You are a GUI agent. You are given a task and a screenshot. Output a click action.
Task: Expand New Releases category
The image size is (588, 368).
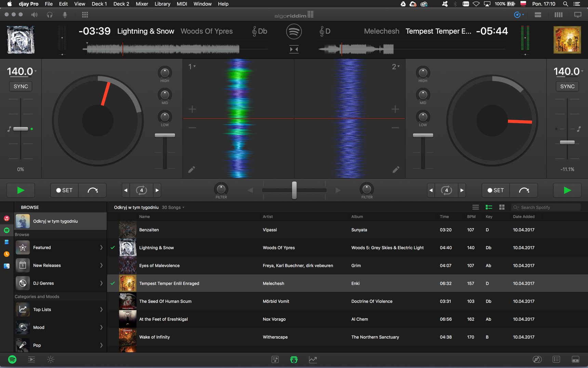click(101, 265)
